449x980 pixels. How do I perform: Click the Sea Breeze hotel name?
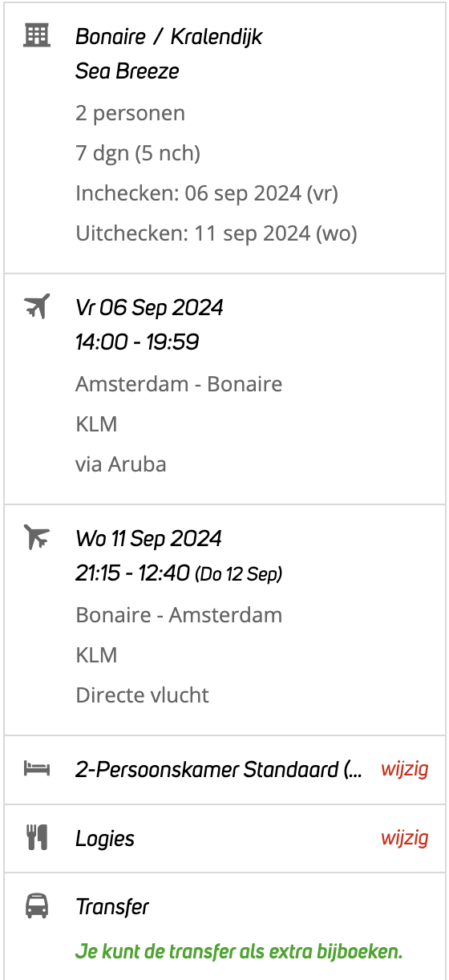coord(127,71)
